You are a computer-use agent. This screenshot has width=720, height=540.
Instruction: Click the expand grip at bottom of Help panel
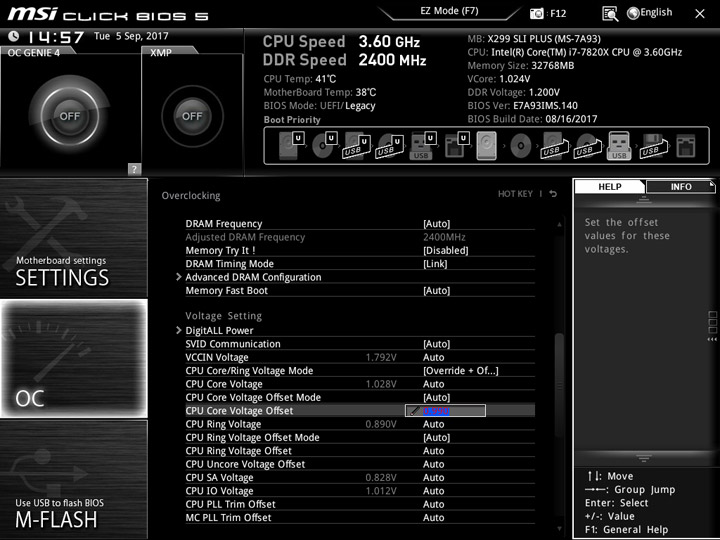point(643,458)
